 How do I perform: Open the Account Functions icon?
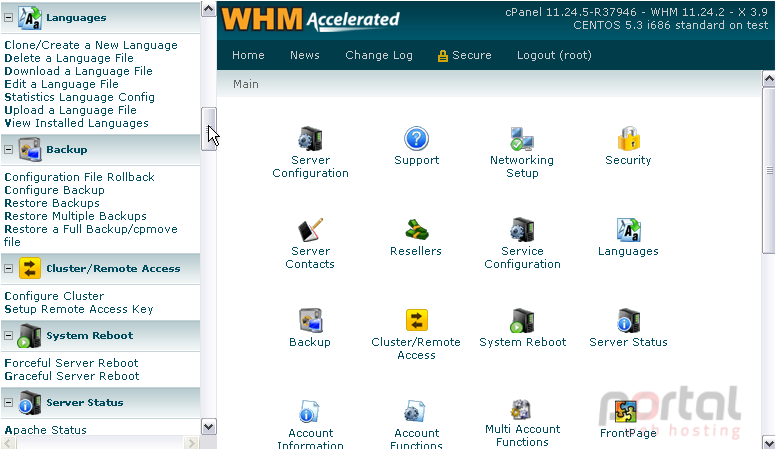[x=416, y=411]
